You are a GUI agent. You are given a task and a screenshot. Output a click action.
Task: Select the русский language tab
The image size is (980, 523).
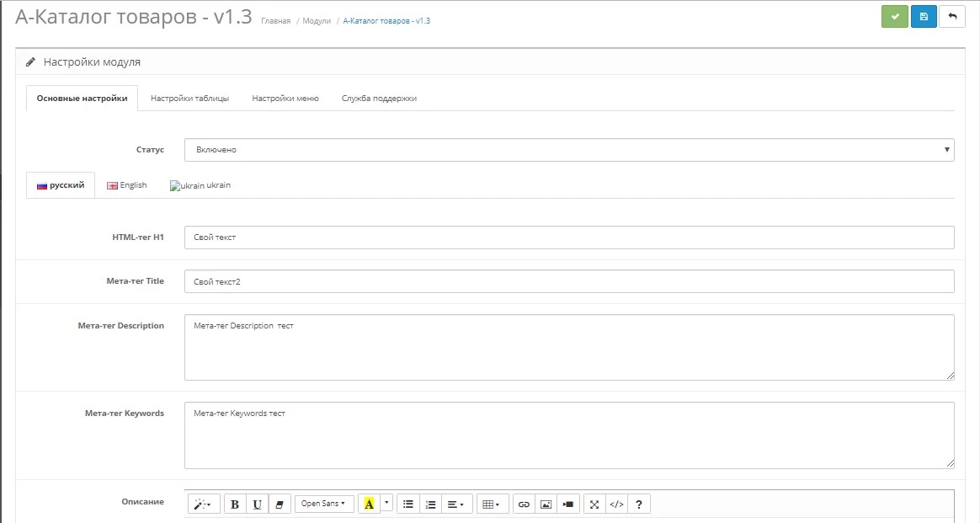(61, 185)
